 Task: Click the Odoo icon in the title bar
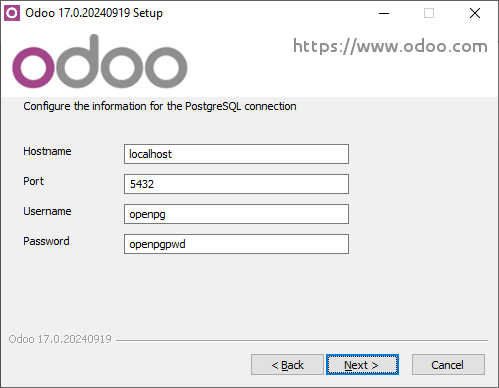(12, 13)
